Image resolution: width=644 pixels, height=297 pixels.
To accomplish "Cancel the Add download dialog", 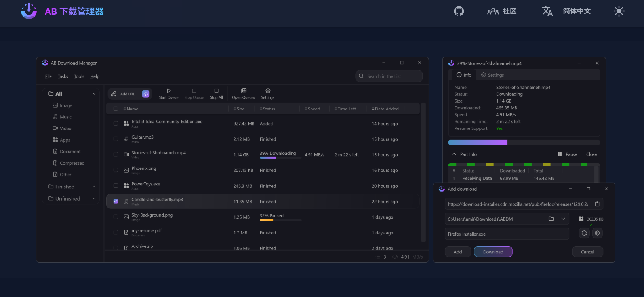I will click(587, 252).
